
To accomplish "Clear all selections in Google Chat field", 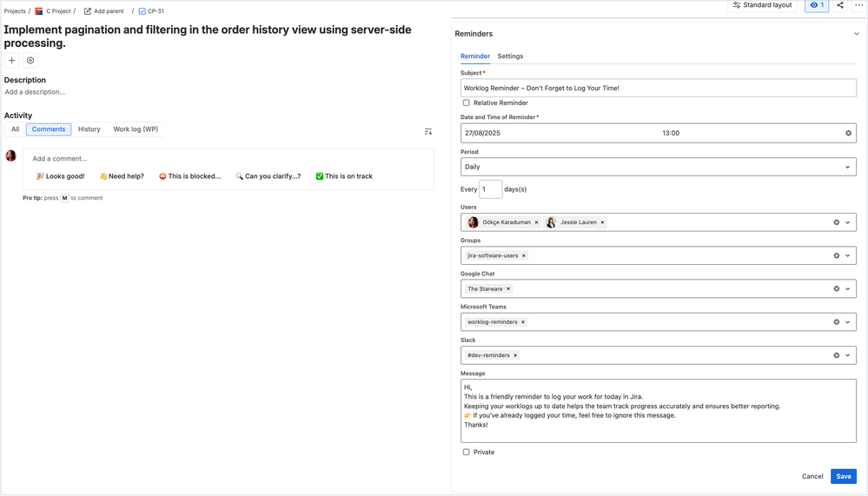I will click(x=837, y=289).
